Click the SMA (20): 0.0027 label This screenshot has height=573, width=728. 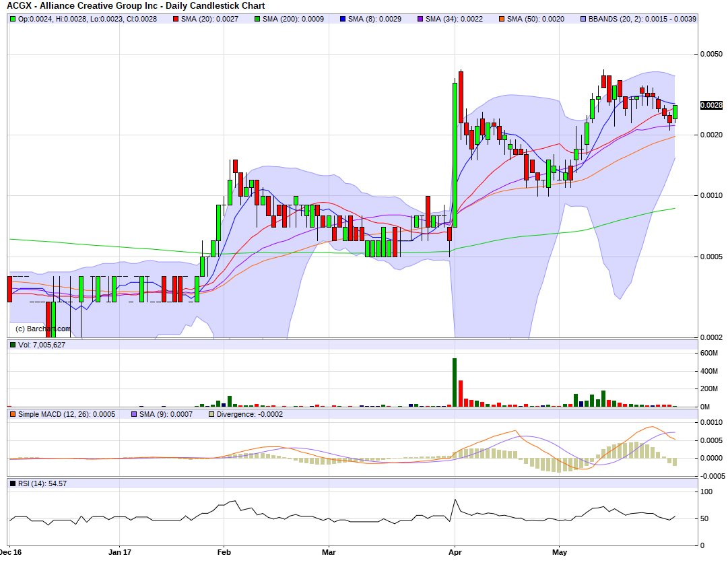click(209, 19)
